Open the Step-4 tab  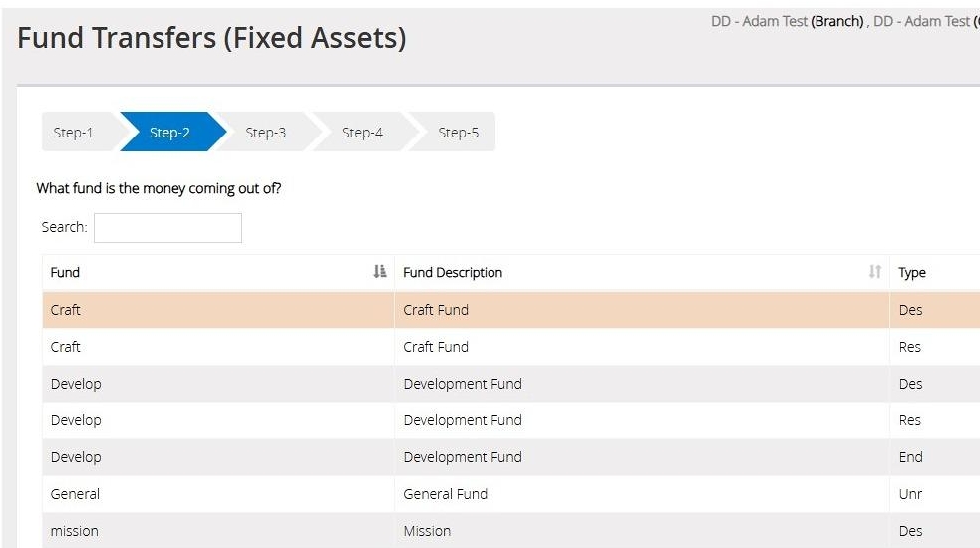362,133
